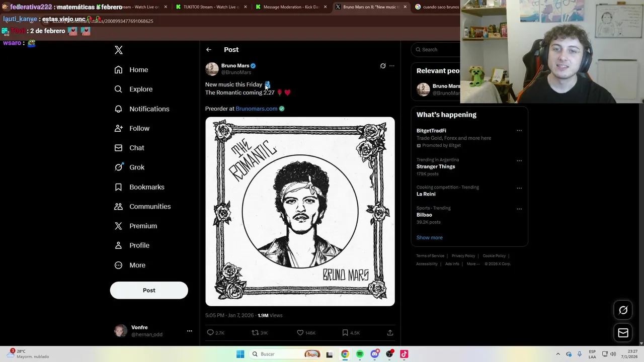
Task: Open Privacy Policy footer link
Action: click(x=463, y=256)
